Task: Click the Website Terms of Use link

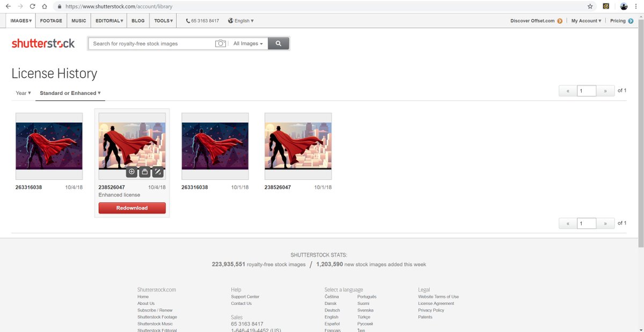Action: 438,297
